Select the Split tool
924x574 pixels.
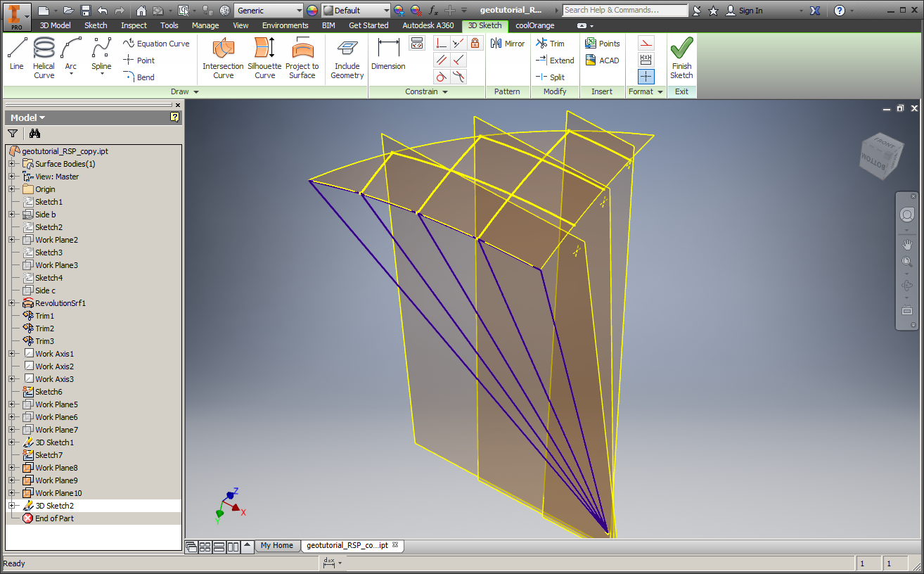point(550,77)
